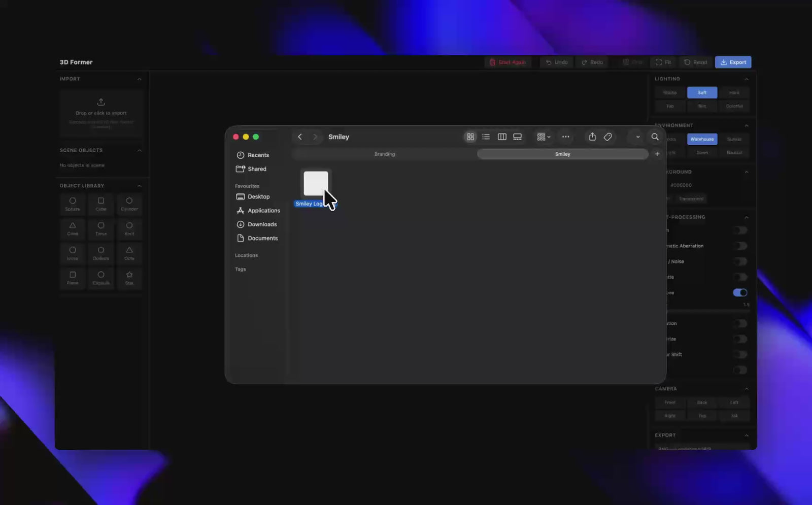Switch Finder to list view
The width and height of the screenshot is (812, 505).
pyautogui.click(x=486, y=137)
